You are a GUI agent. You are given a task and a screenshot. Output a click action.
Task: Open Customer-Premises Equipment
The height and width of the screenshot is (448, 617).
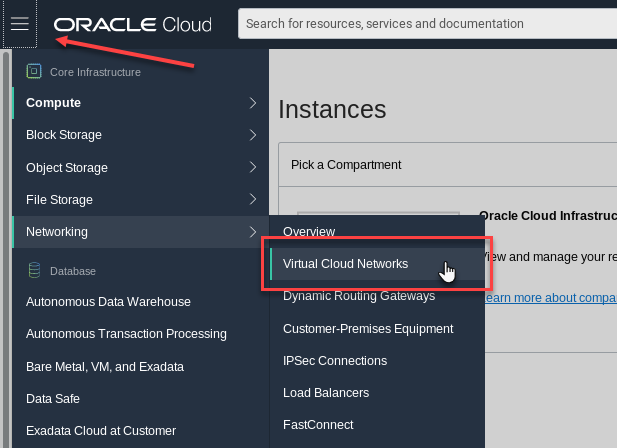click(368, 328)
